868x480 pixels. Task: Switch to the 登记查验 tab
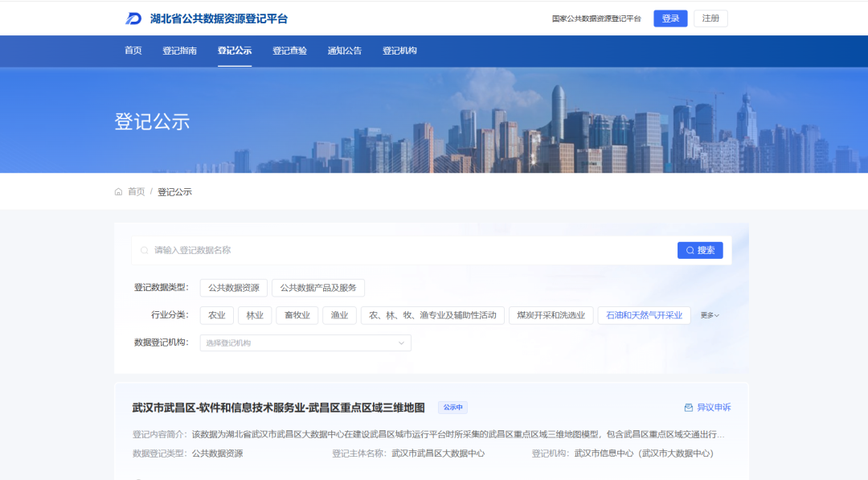tap(289, 51)
